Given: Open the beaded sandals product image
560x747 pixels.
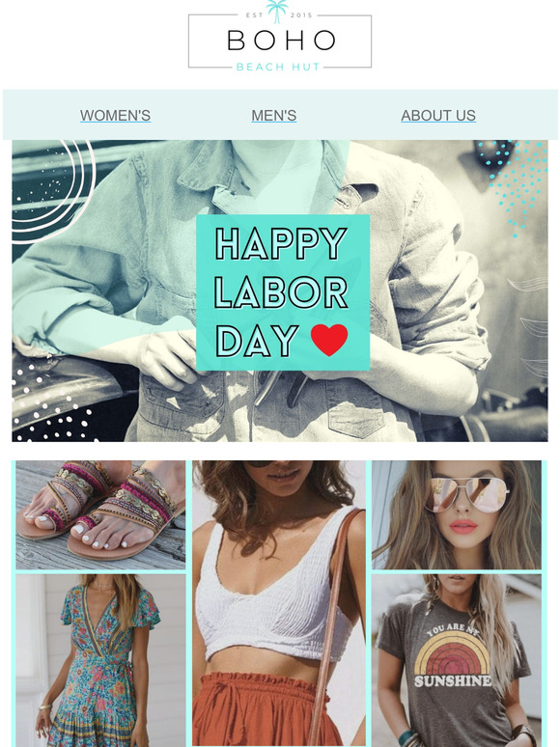Looking at the screenshot, I should 100,514.
